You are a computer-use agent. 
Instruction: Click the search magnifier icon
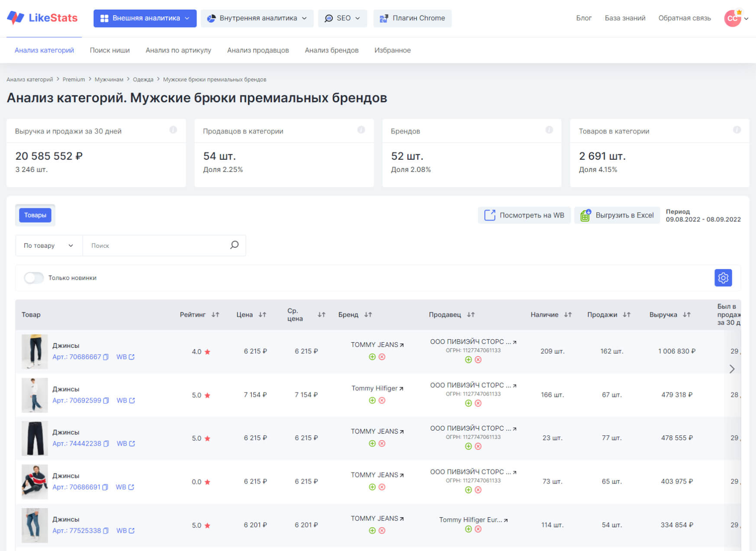click(x=234, y=245)
